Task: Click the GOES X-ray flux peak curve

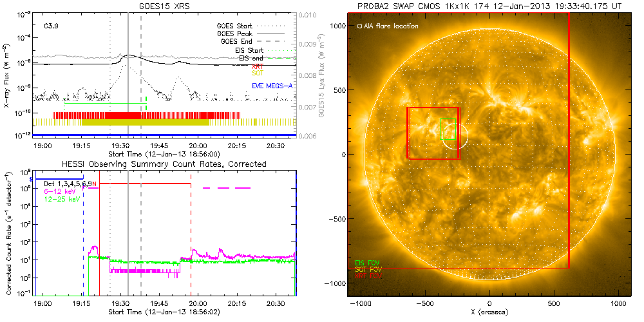Action: click(128, 56)
